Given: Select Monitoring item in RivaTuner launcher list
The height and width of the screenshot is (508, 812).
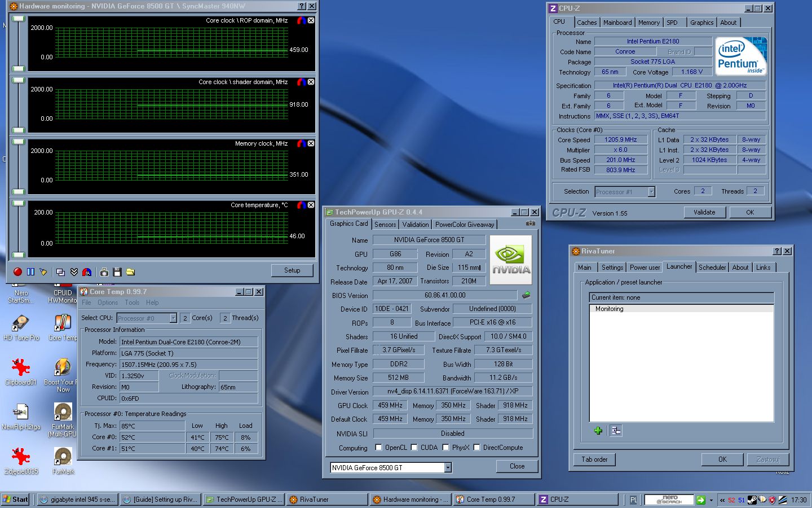Looking at the screenshot, I should point(681,309).
